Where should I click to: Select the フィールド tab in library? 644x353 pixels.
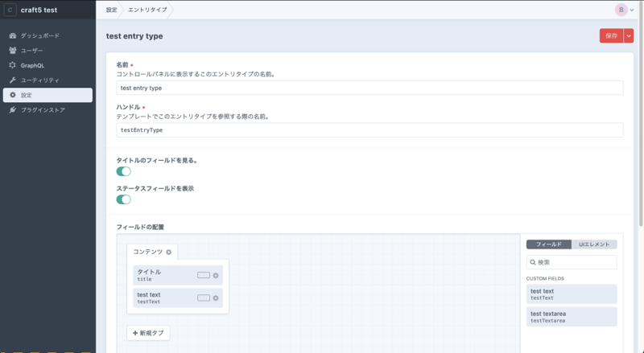tap(548, 244)
